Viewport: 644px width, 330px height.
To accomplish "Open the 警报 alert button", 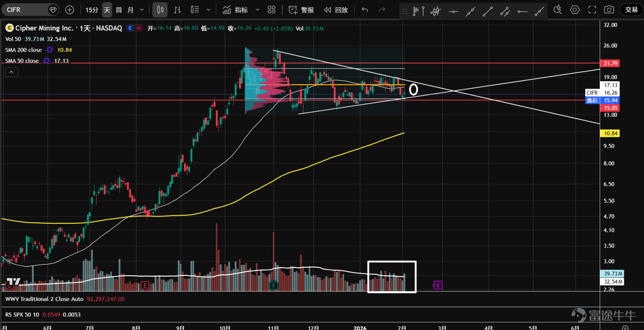I will (x=301, y=10).
